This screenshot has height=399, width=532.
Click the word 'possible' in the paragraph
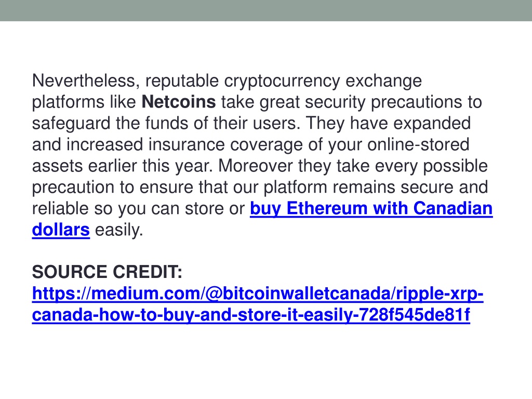pos(455,166)
